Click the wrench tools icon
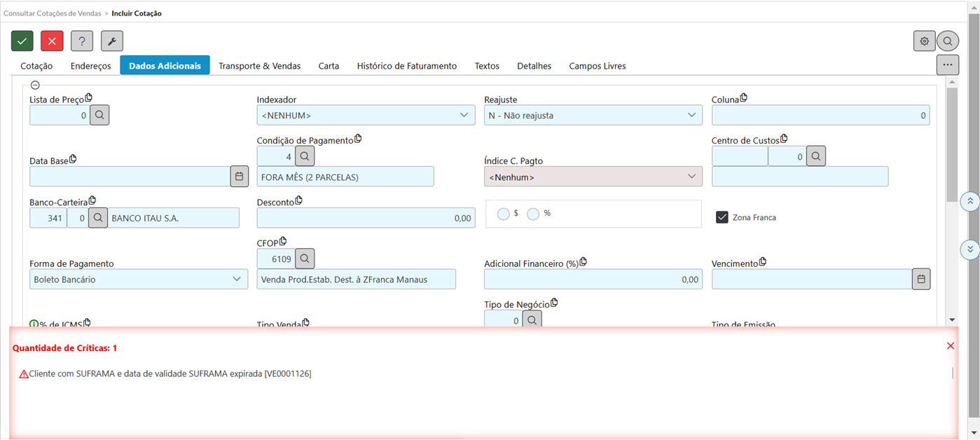This screenshot has height=440, width=980. click(x=112, y=41)
